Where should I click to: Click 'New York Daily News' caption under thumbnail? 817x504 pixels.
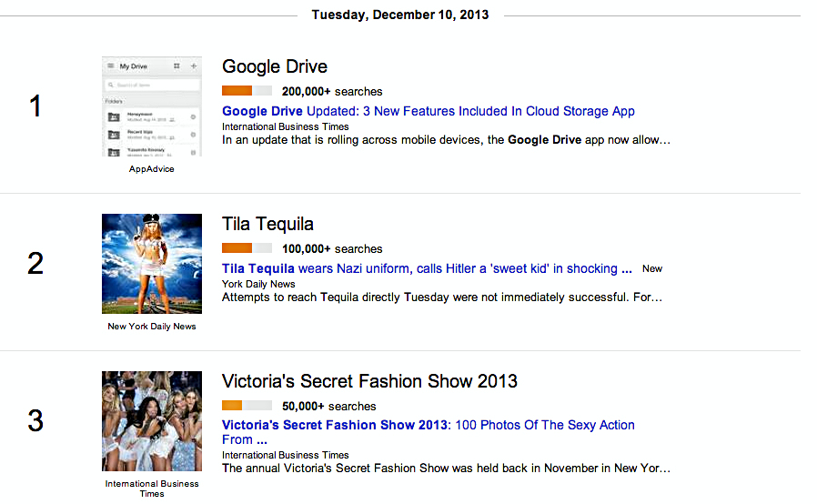click(x=152, y=327)
